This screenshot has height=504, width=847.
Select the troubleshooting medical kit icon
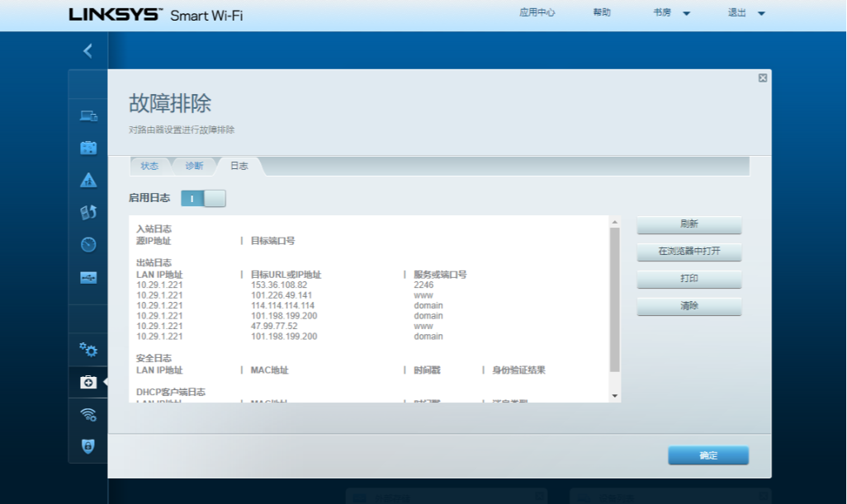(88, 382)
